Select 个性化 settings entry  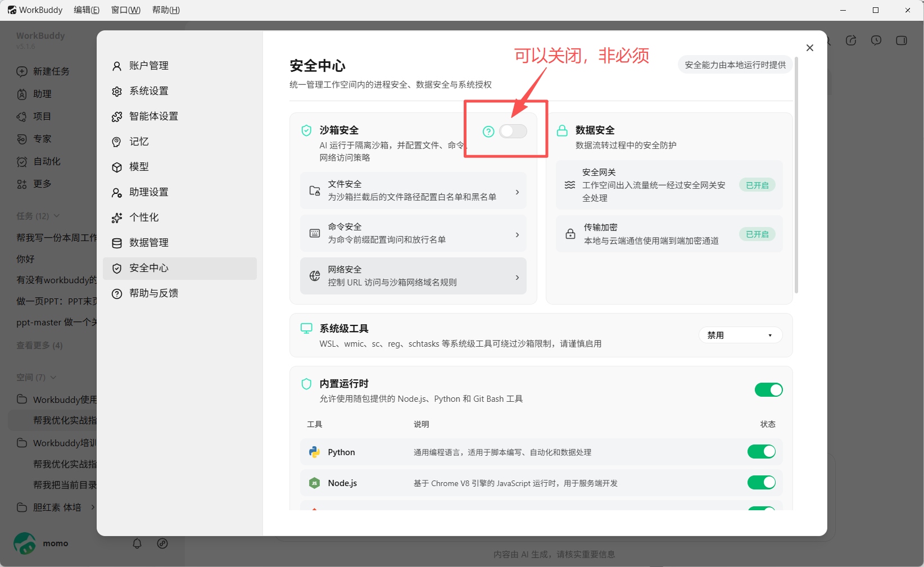pos(180,217)
